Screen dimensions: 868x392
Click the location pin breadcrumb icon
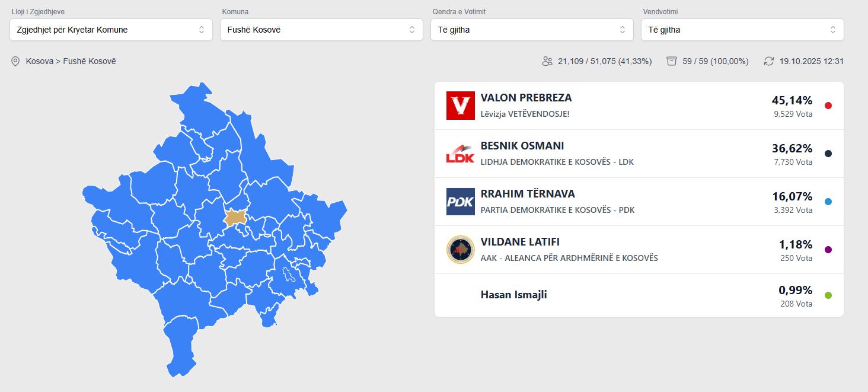15,61
